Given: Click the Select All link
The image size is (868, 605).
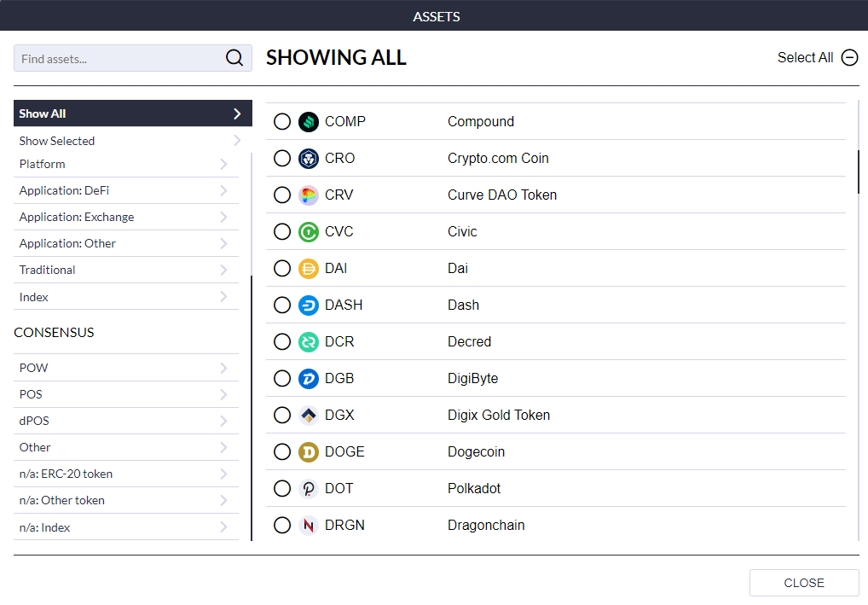Looking at the screenshot, I should (805, 58).
